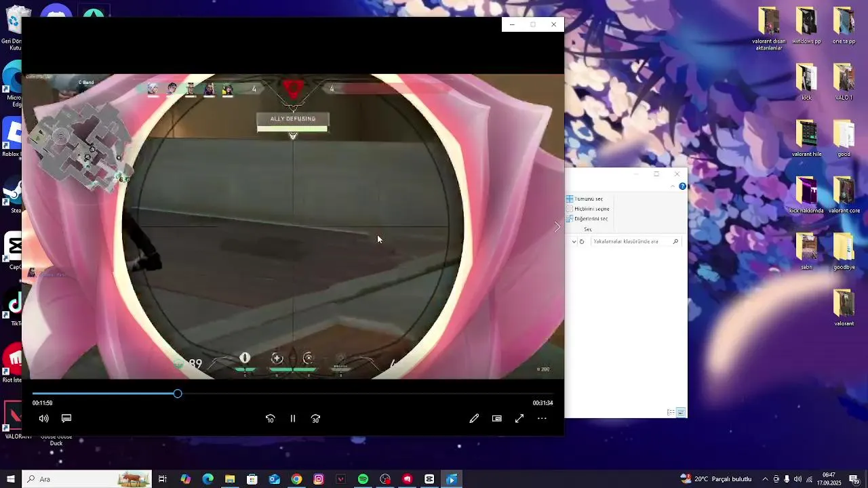868x488 pixels.
Task: Select the 'valorant disari aktarilanlar' desktop folder
Action: 769,29
